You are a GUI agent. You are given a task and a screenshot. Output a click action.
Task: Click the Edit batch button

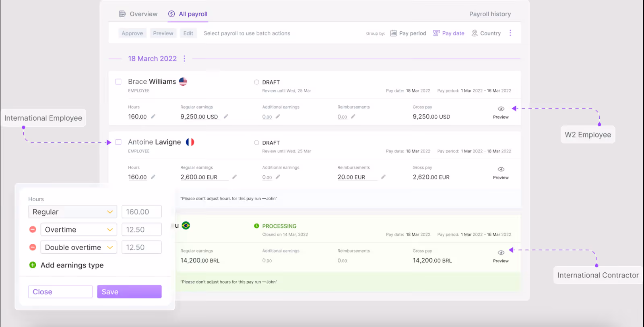[188, 33]
